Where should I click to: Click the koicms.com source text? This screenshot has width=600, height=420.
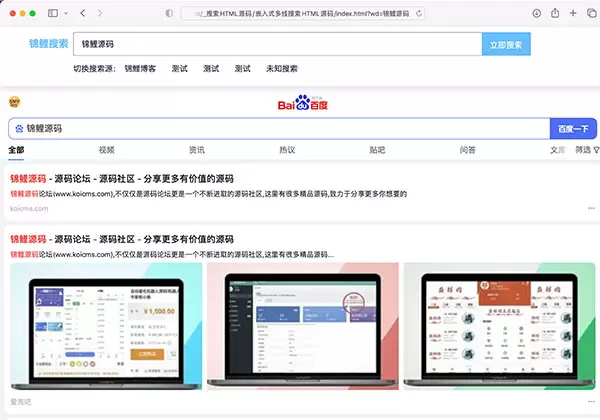tap(29, 208)
